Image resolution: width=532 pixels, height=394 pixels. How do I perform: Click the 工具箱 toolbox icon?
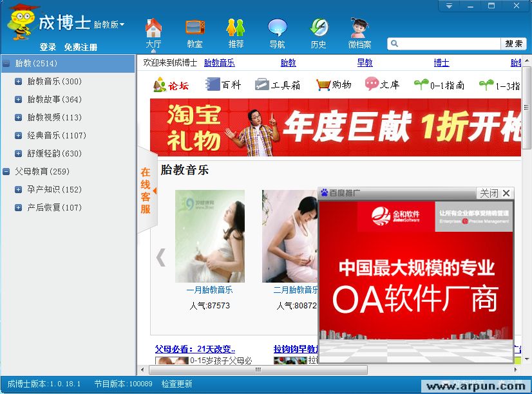coord(262,84)
